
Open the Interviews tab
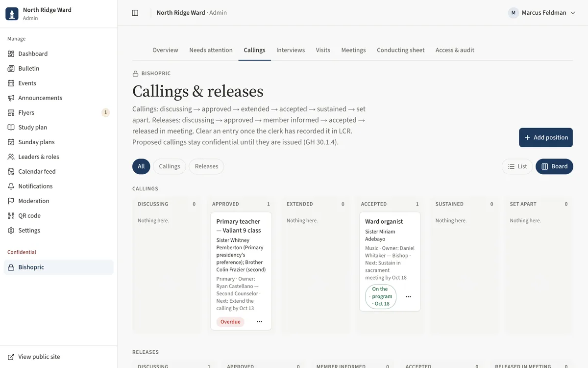pos(291,50)
